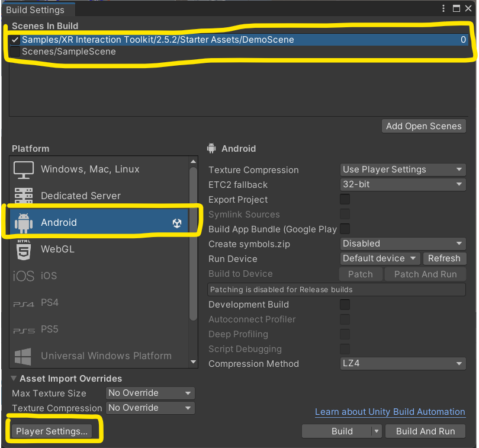This screenshot has width=479, height=448.
Task: Open Learn about Unity Build Automation link
Action: 390,412
